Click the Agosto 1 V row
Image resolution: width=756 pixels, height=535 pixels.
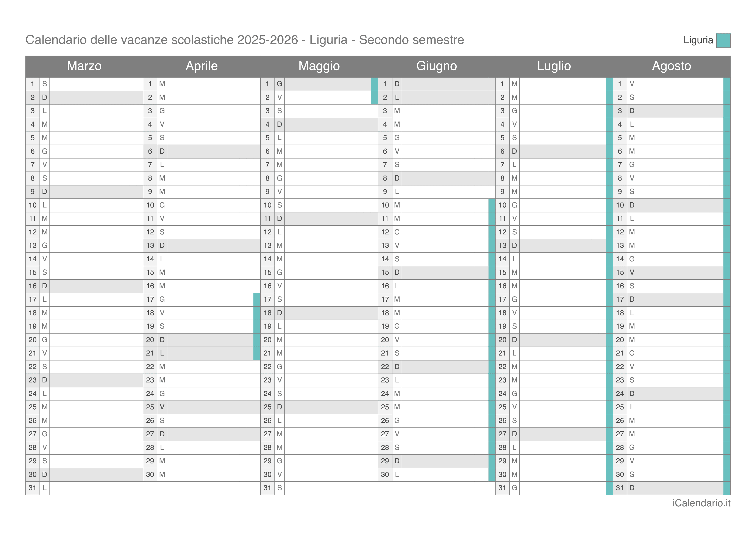[672, 84]
